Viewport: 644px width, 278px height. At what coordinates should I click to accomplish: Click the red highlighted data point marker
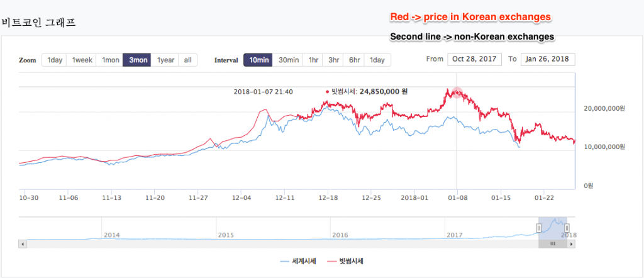pos(457,93)
